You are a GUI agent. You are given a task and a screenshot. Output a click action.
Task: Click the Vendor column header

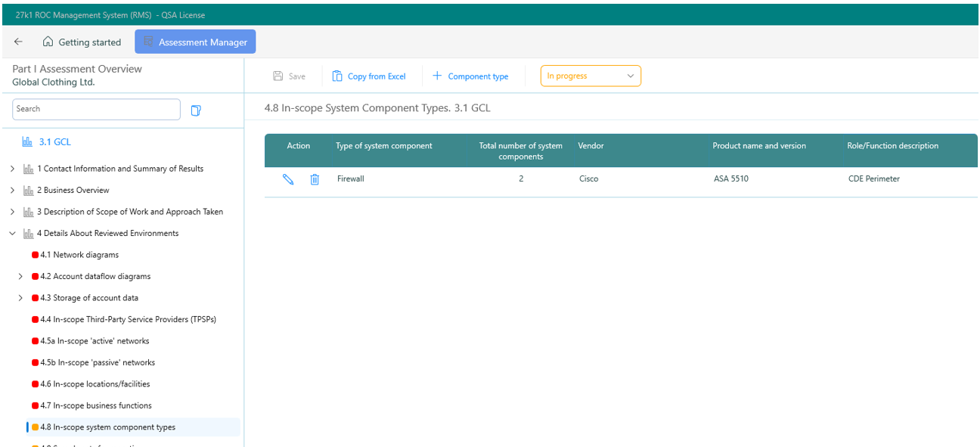click(591, 146)
